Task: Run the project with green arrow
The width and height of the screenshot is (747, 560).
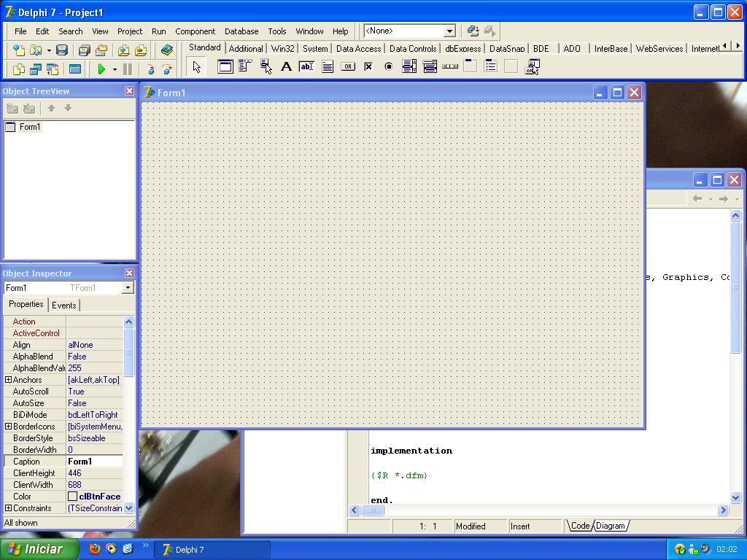Action: [x=101, y=69]
